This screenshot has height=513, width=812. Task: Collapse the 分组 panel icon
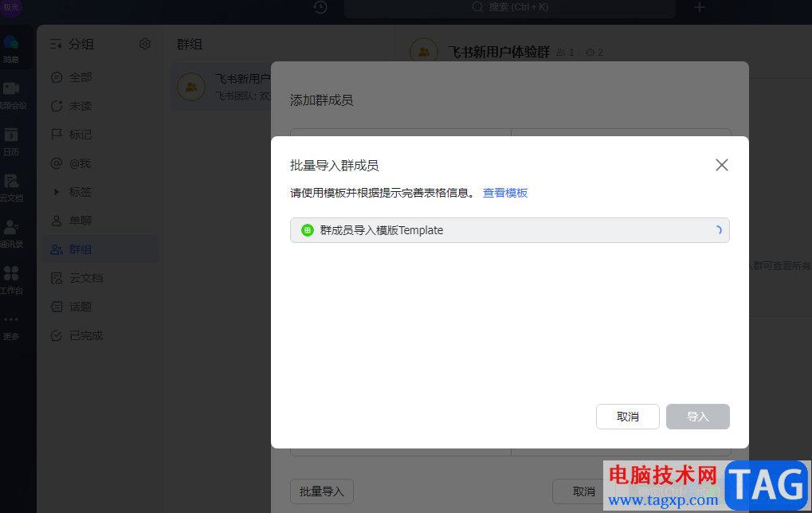56,45
